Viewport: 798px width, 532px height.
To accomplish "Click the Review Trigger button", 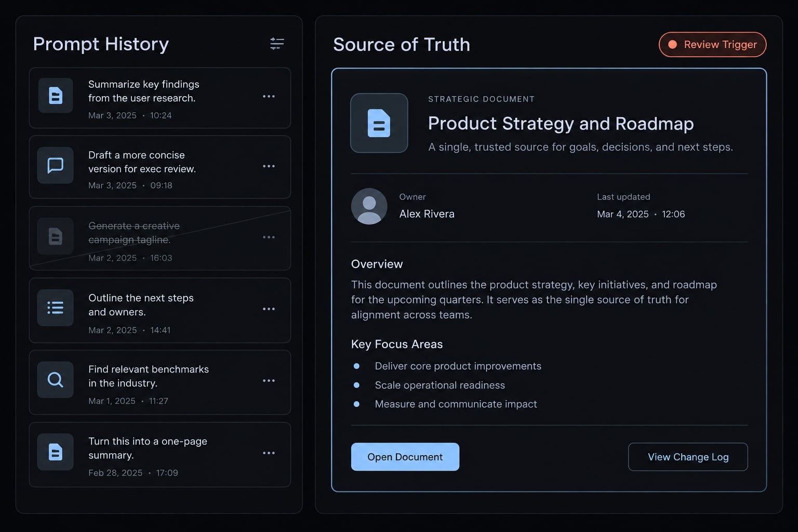I will (713, 45).
